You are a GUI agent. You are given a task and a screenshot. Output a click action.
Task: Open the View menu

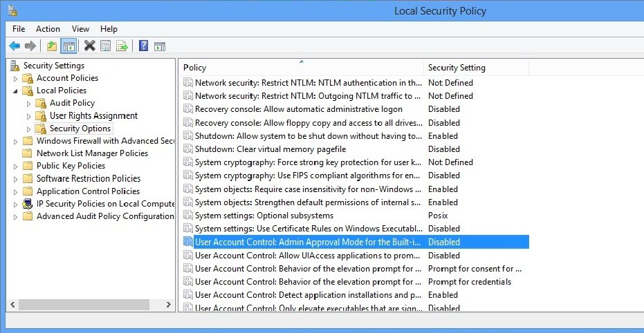tap(80, 29)
